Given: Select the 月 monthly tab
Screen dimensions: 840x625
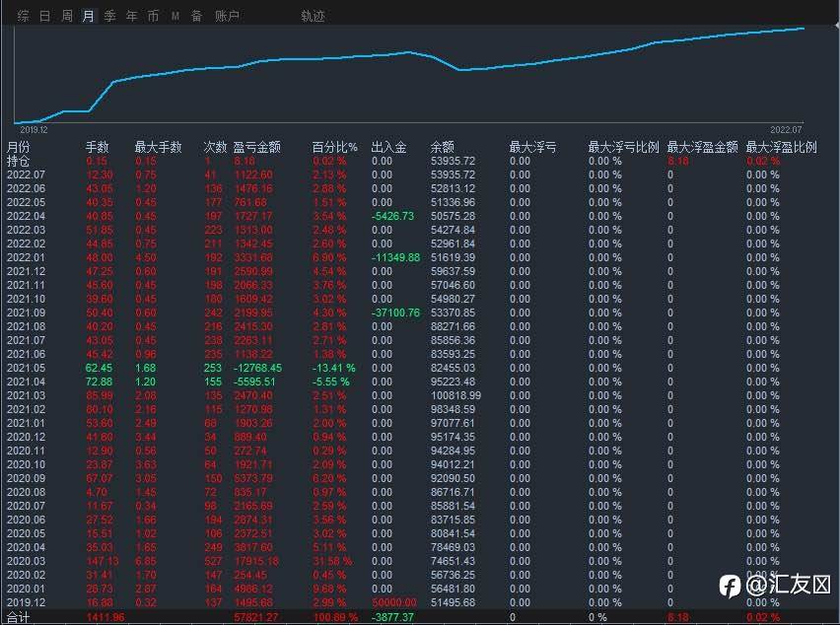Looking at the screenshot, I should [89, 16].
